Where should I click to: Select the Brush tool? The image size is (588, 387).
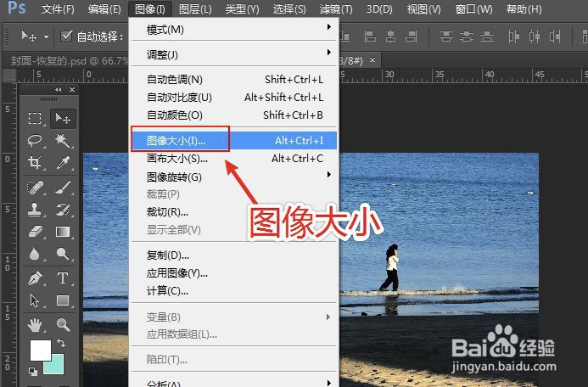point(63,187)
